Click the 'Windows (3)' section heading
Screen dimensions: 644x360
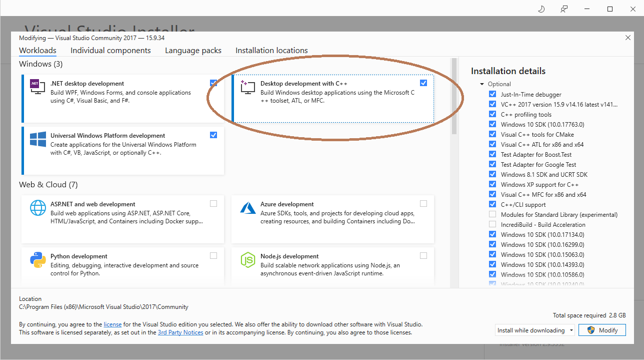click(41, 64)
